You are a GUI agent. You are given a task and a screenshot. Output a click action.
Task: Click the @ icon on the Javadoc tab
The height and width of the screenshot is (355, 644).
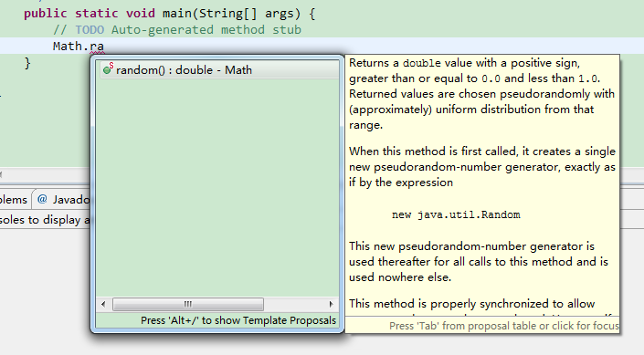click(x=42, y=199)
